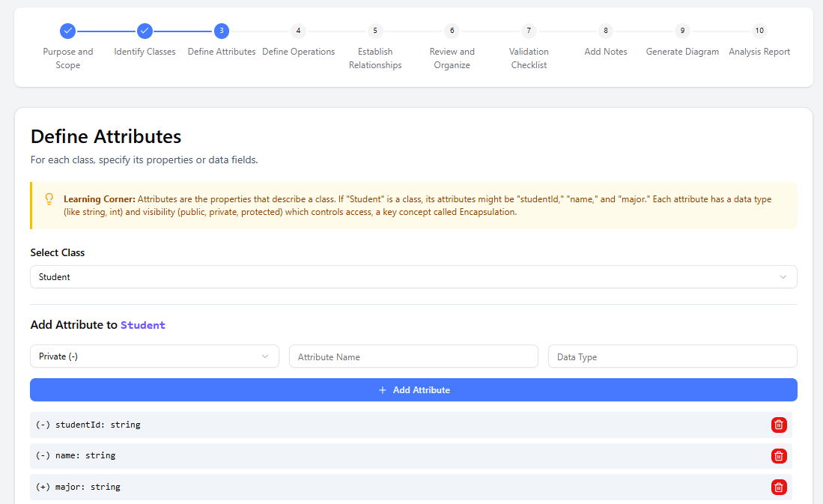Delete the studentId attribute with trash icon
Screen dimensions: 823x504
click(779, 425)
